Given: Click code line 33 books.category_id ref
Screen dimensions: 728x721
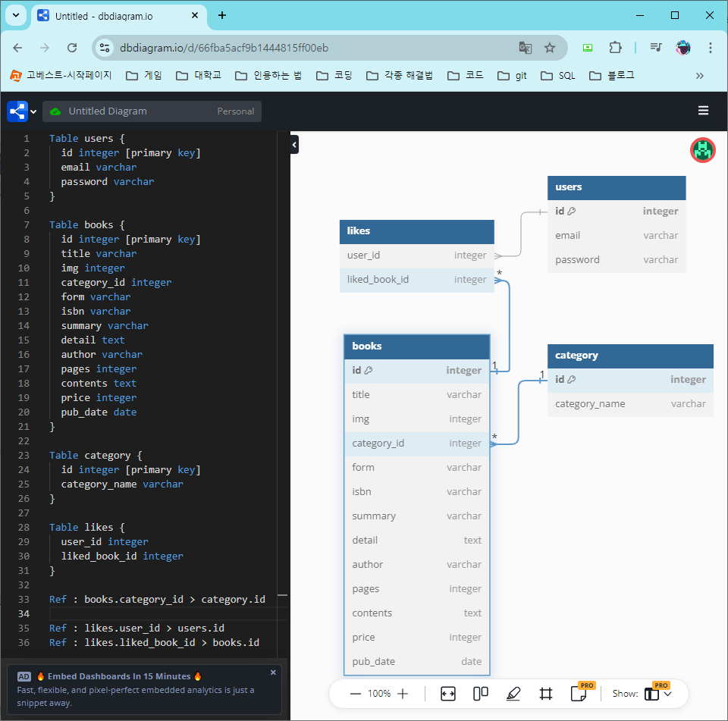Looking at the screenshot, I should (x=157, y=600).
